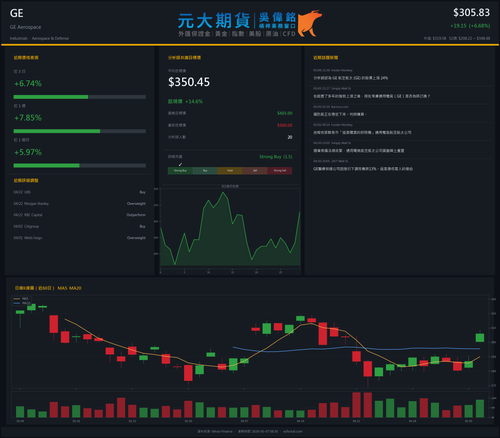The width and height of the screenshot is (500, 438).
Task: Click the 元大期貨 banner title
Action: click(214, 21)
